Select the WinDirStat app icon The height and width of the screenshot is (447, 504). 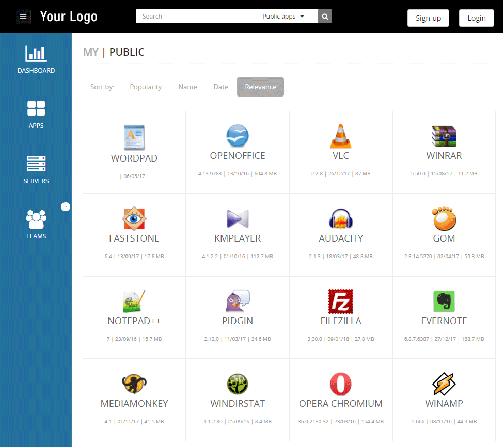[238, 384]
